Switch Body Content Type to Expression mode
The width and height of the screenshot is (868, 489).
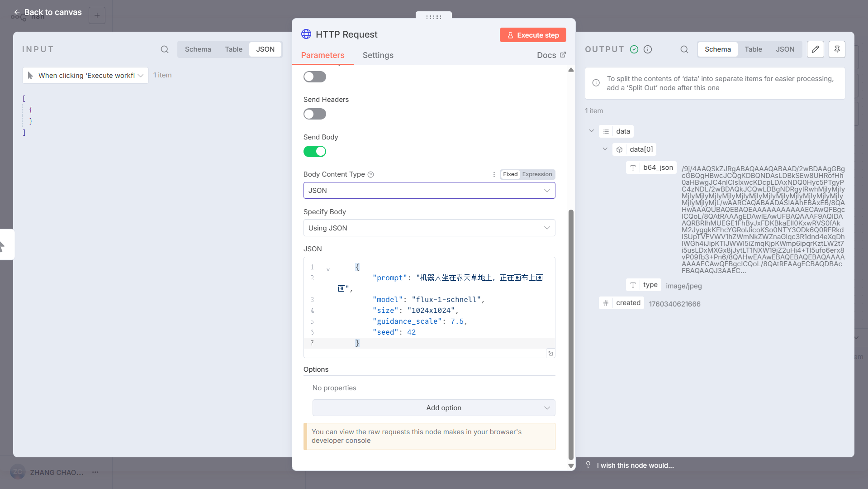point(537,174)
